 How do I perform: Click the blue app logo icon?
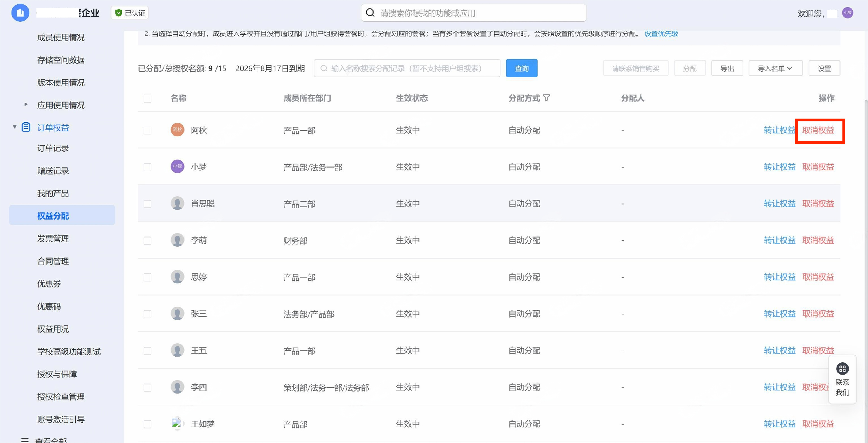click(20, 13)
